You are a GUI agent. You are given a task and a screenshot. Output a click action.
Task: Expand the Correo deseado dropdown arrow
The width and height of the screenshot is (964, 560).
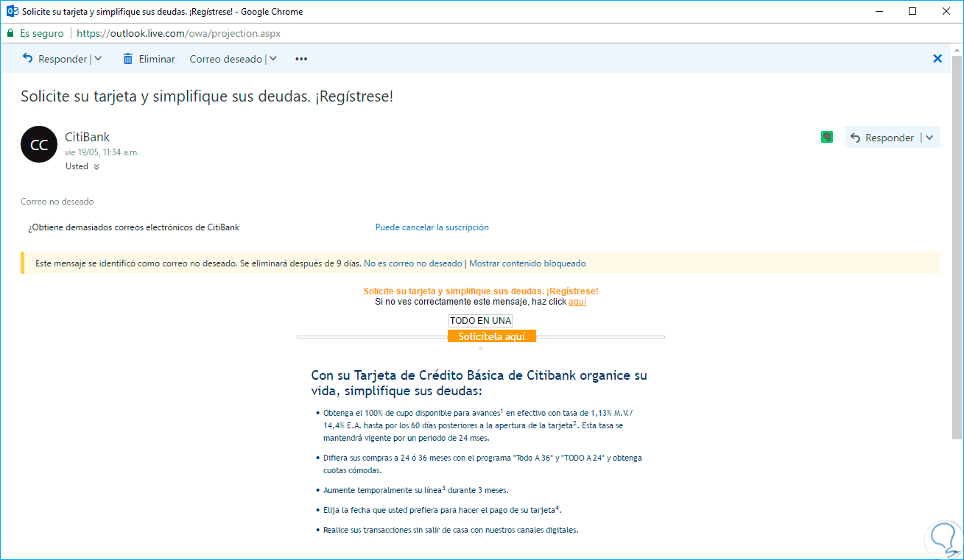click(272, 59)
